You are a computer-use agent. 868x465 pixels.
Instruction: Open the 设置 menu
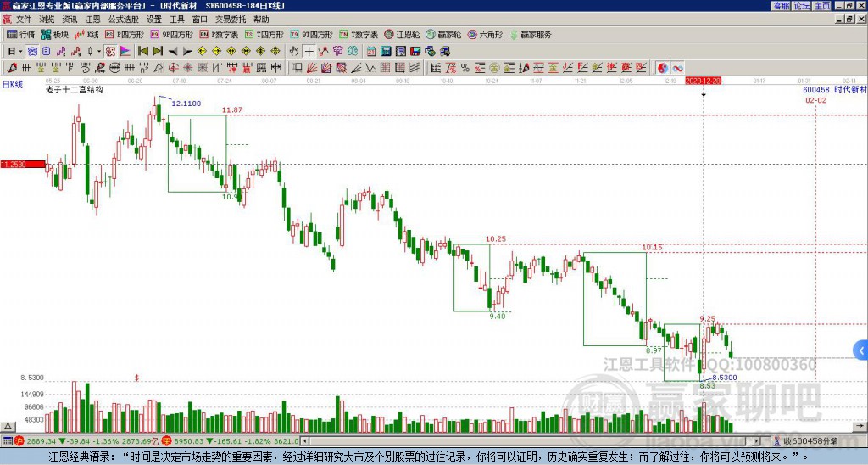pyautogui.click(x=154, y=20)
